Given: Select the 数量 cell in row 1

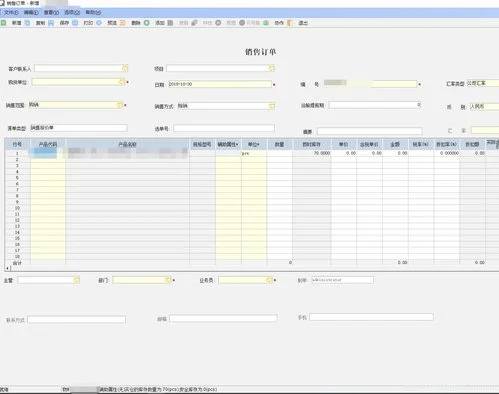Looking at the screenshot, I should (x=280, y=153).
